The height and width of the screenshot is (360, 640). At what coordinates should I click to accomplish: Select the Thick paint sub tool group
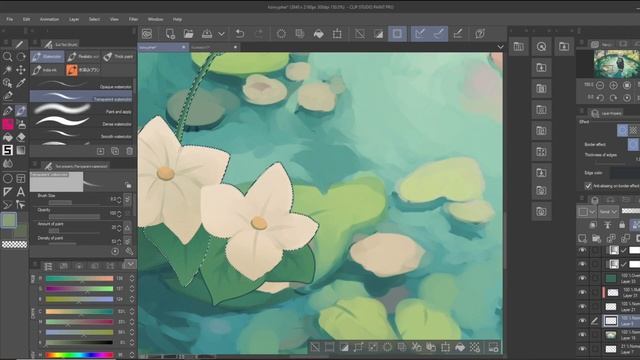(x=118, y=57)
